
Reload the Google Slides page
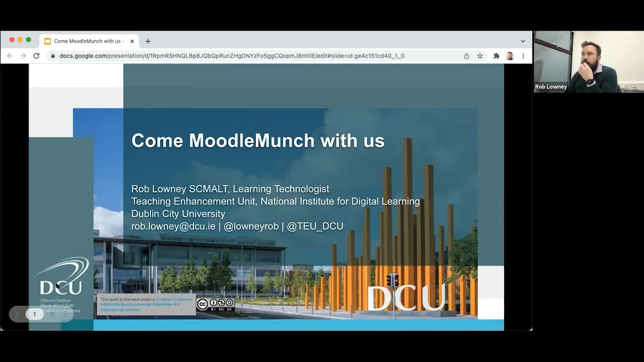[x=36, y=56]
